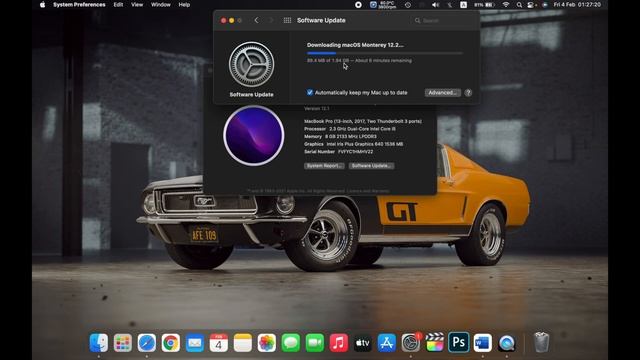Click the macOS Monterey logo image
The width and height of the screenshot is (640, 360).
click(x=254, y=135)
